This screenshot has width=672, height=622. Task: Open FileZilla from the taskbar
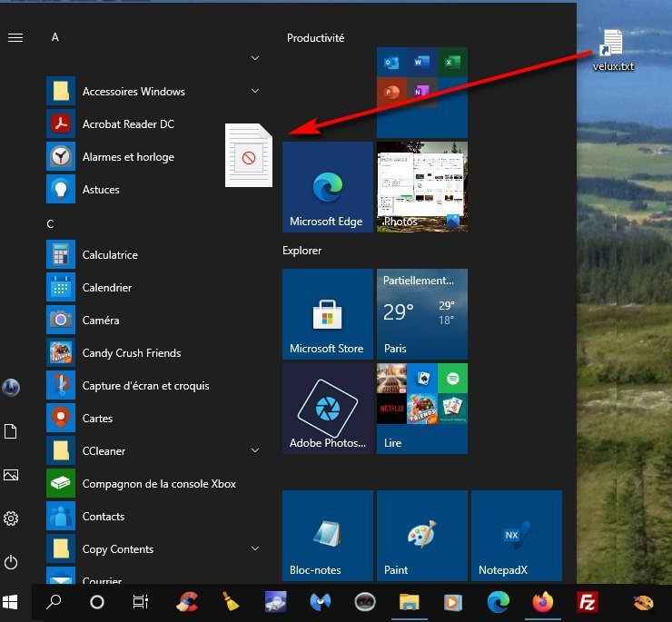coord(587,602)
